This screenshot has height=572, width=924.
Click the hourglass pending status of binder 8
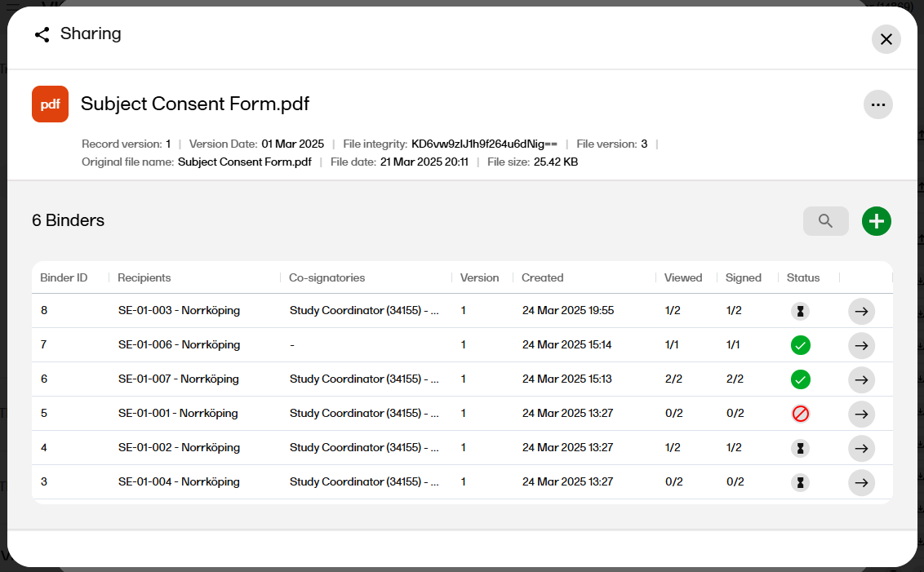point(800,311)
